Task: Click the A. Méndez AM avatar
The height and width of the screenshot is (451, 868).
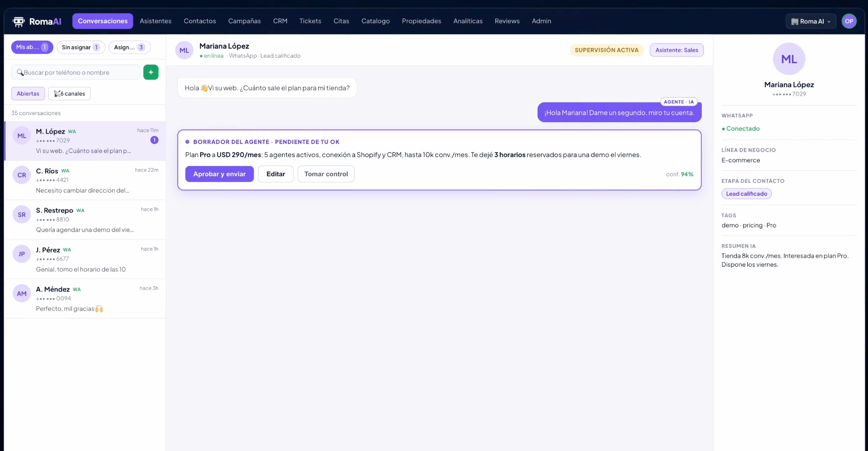Action: coord(22,293)
